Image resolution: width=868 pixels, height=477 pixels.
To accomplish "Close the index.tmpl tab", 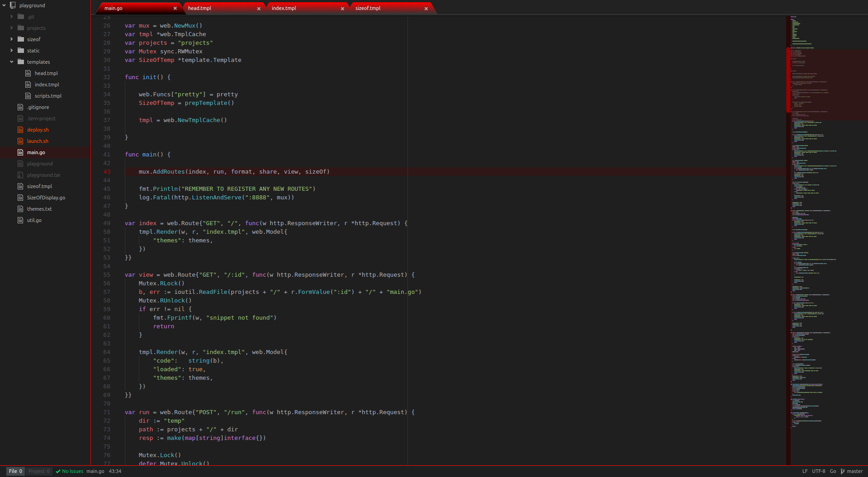I will (342, 9).
